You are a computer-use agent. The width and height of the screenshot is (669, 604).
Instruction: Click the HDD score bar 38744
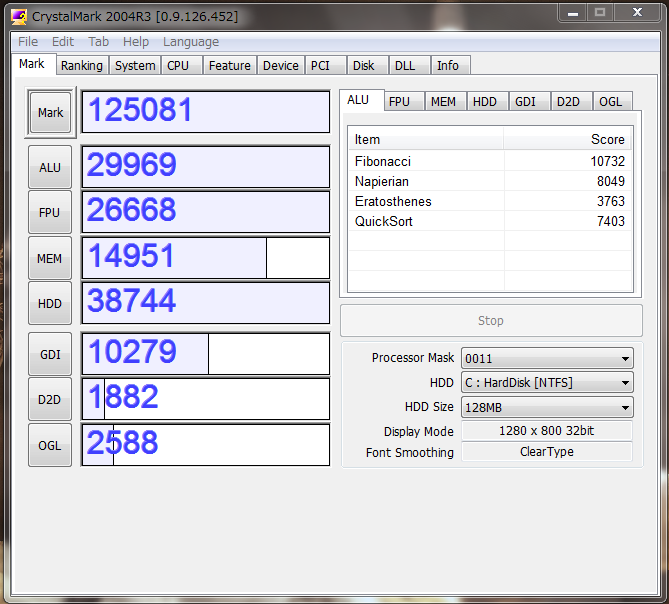[206, 302]
